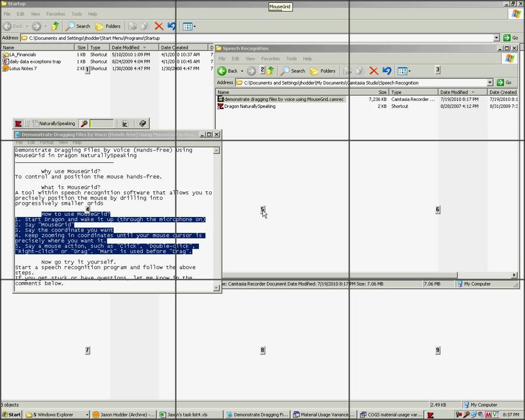Click the green V icon in system tray
The height and width of the screenshot is (420, 525).
495,415
